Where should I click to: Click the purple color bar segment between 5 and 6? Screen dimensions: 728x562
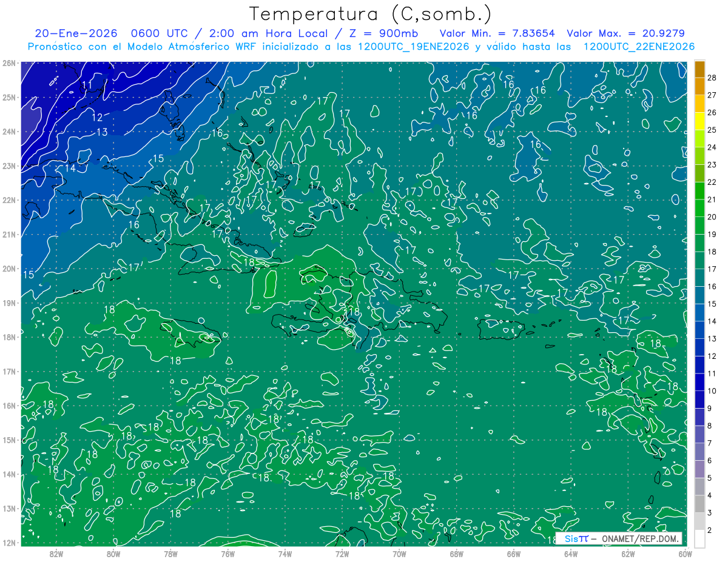click(x=699, y=469)
